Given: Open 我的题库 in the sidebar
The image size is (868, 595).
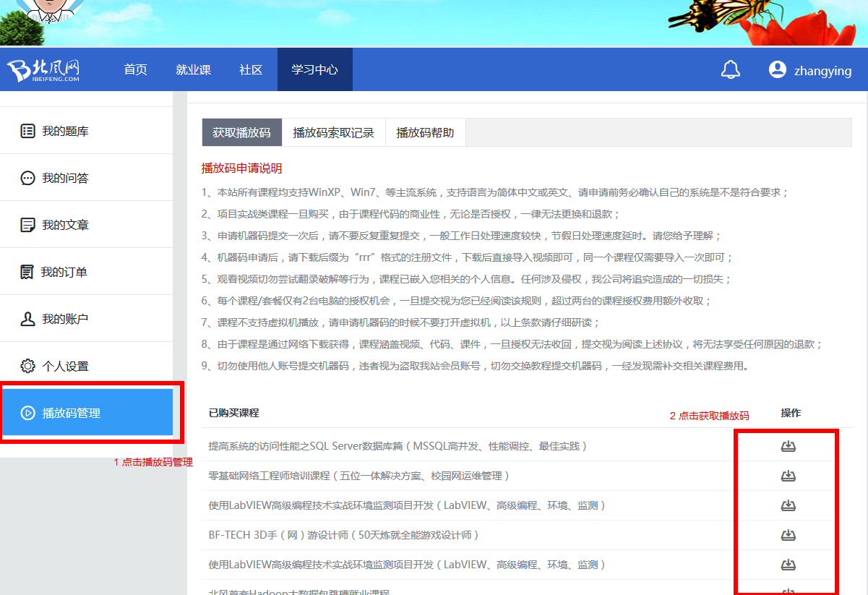Looking at the screenshot, I should (x=87, y=131).
